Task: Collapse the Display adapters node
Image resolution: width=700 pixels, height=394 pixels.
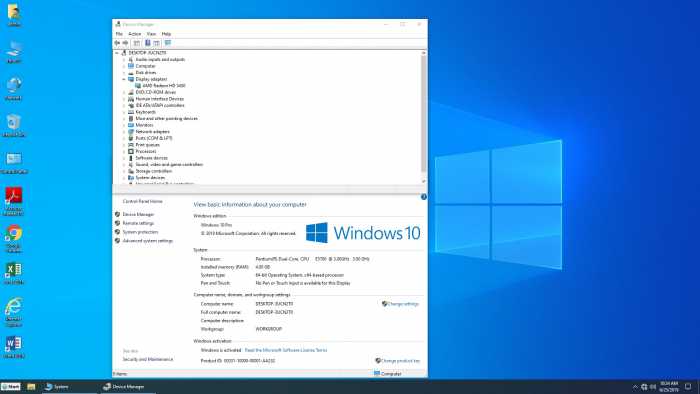Action: [124, 79]
